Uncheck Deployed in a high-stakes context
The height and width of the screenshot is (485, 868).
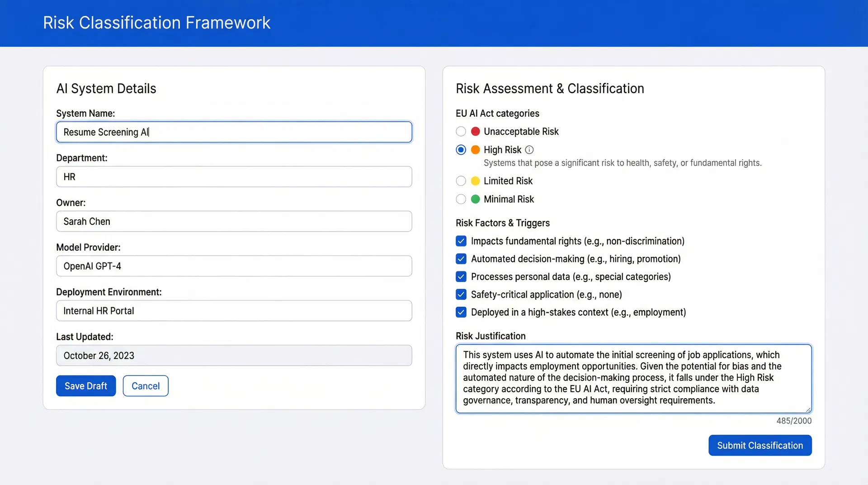461,312
